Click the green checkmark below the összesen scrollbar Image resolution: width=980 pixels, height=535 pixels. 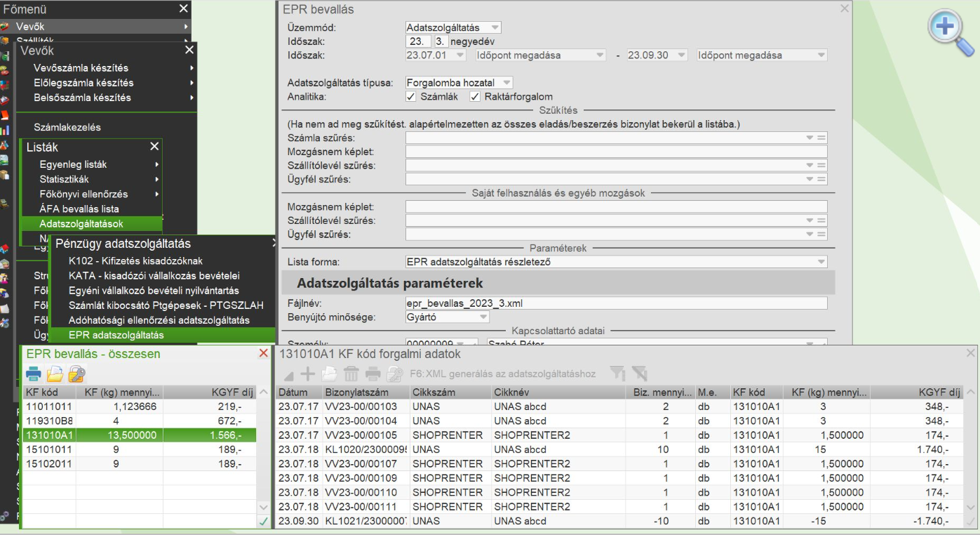[263, 522]
